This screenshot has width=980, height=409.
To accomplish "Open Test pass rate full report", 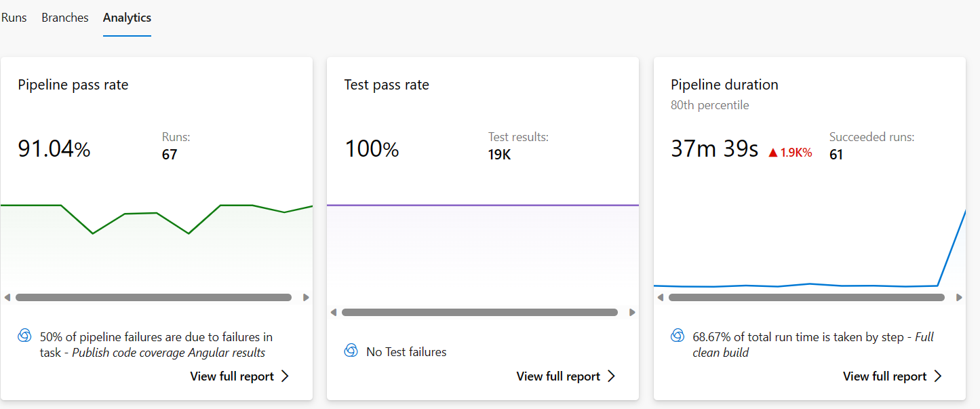I will 559,376.
